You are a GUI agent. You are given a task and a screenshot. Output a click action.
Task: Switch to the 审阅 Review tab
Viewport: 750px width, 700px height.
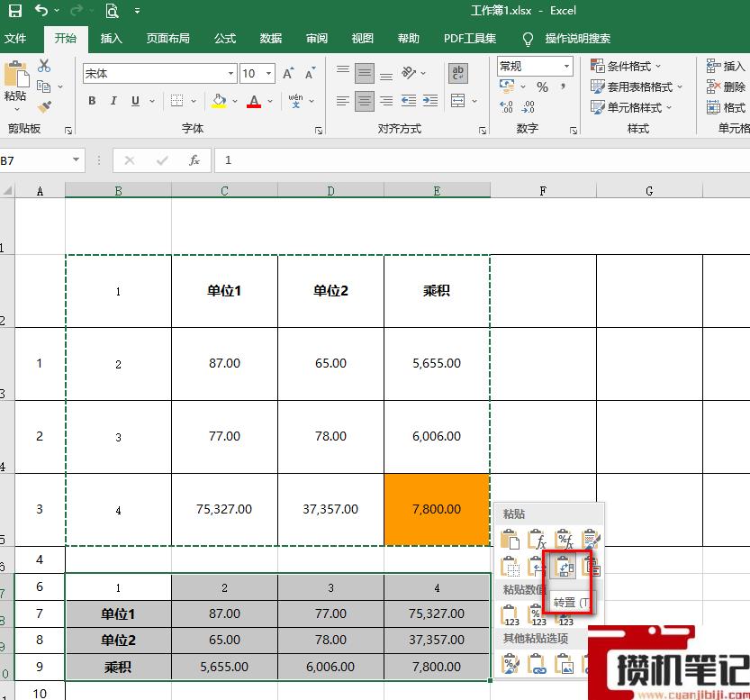point(317,38)
